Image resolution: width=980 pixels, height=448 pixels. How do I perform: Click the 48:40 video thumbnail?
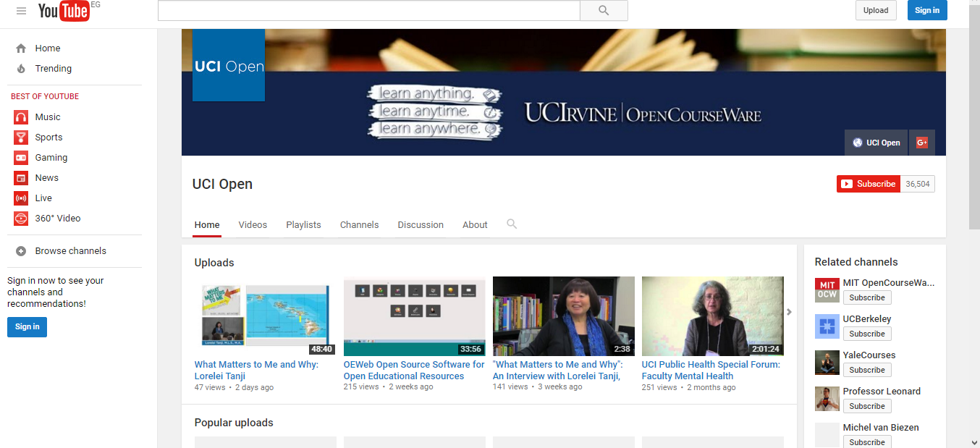point(265,316)
